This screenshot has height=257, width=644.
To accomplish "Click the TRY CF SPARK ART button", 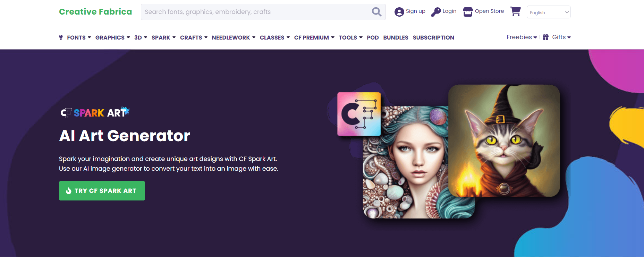I will coord(102,191).
